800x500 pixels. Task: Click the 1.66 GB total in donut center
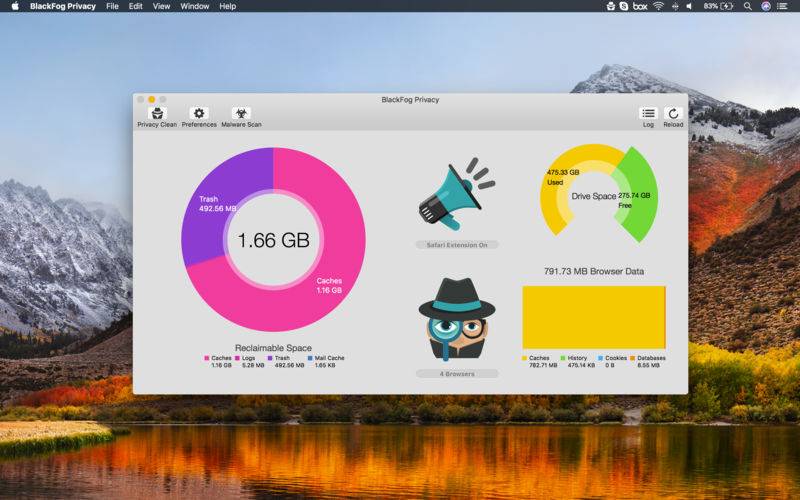(x=273, y=240)
